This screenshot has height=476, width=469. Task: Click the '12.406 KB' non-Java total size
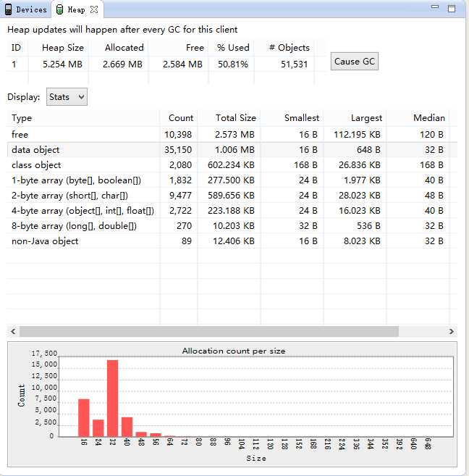point(234,241)
